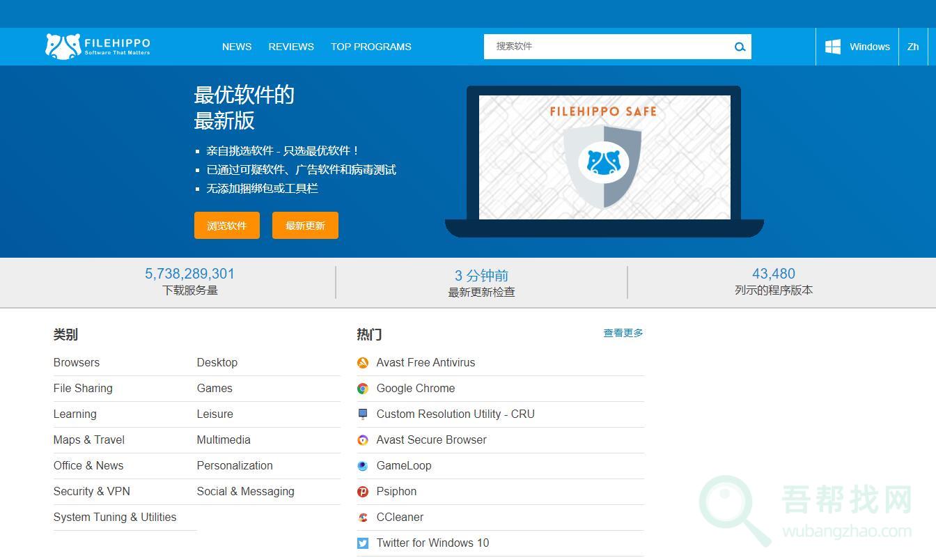Click the Twitter for Windows 10 icon
936x560 pixels.
coord(363,543)
